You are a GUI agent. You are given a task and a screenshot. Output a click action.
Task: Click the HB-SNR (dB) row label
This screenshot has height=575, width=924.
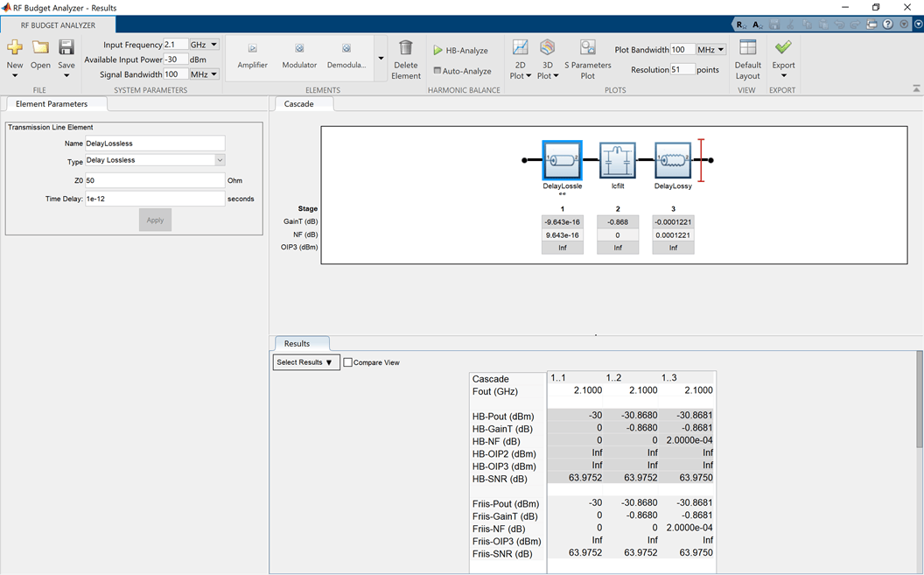pos(500,479)
